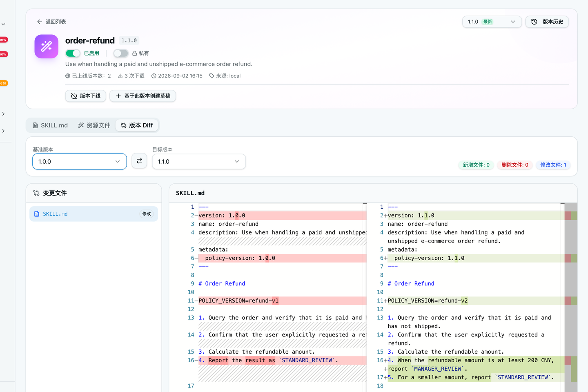The width and height of the screenshot is (588, 392).
Task: Click the diff overview ruler at right edge
Action: click(571, 297)
